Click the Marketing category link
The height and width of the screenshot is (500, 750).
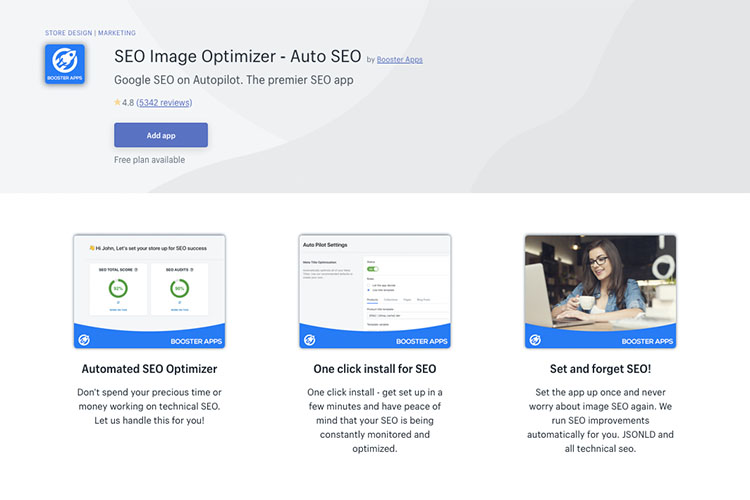[x=117, y=33]
